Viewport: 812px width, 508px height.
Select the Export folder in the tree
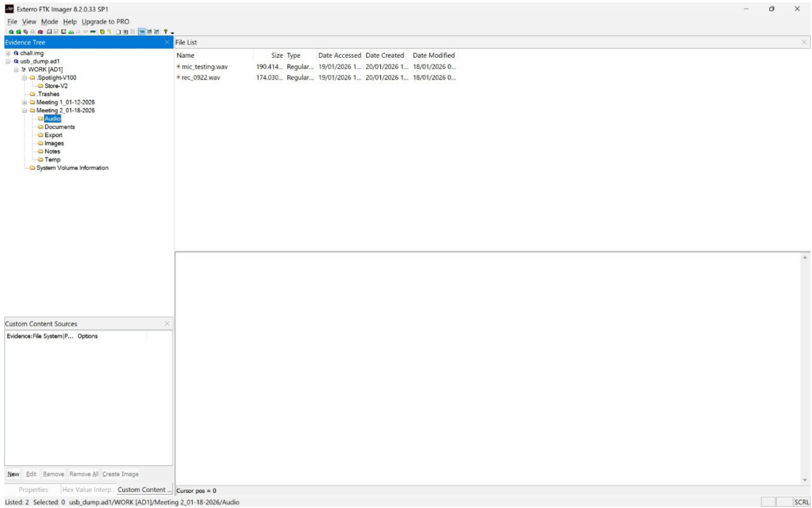coord(53,135)
